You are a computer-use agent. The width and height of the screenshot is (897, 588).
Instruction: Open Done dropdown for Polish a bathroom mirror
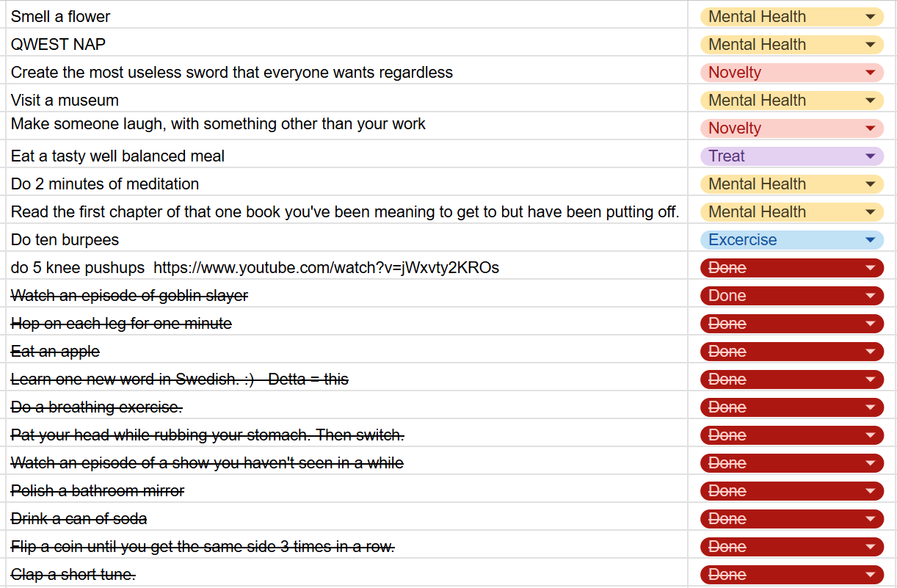tap(871, 491)
